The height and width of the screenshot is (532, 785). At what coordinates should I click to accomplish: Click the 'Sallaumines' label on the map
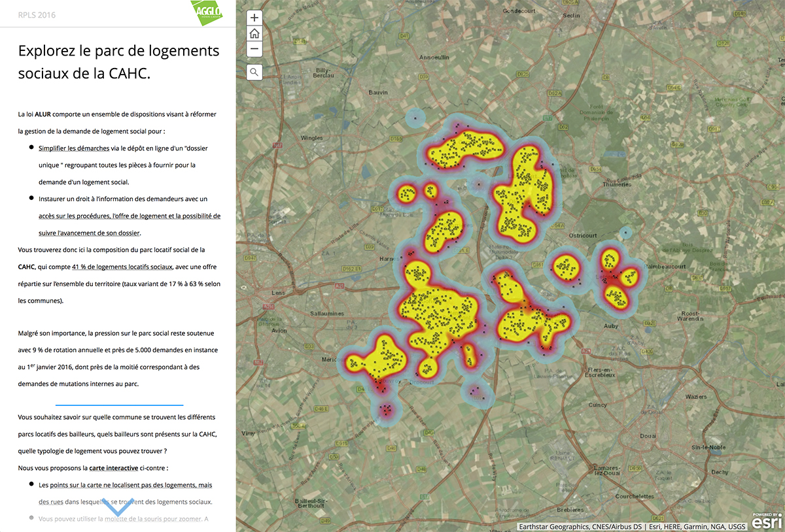[x=326, y=314]
